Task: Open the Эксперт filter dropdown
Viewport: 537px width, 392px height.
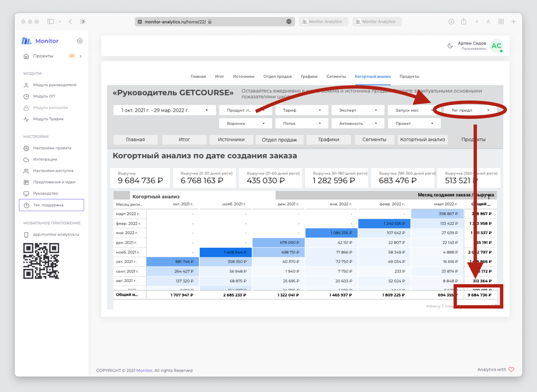Action: (x=358, y=110)
